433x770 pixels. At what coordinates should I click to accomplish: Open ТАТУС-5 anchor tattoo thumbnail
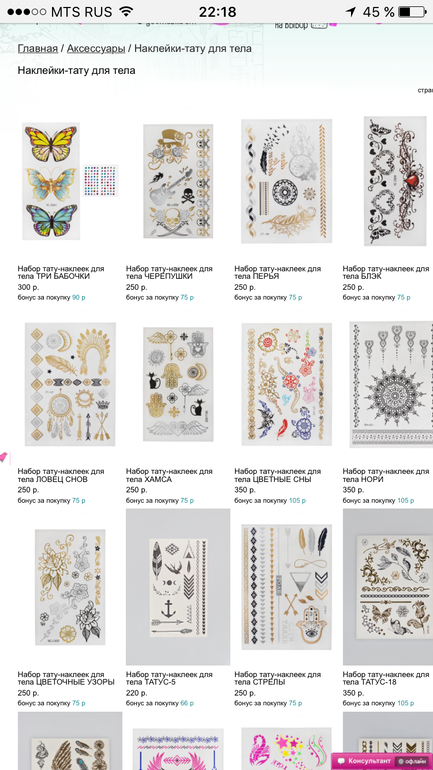coord(178,587)
